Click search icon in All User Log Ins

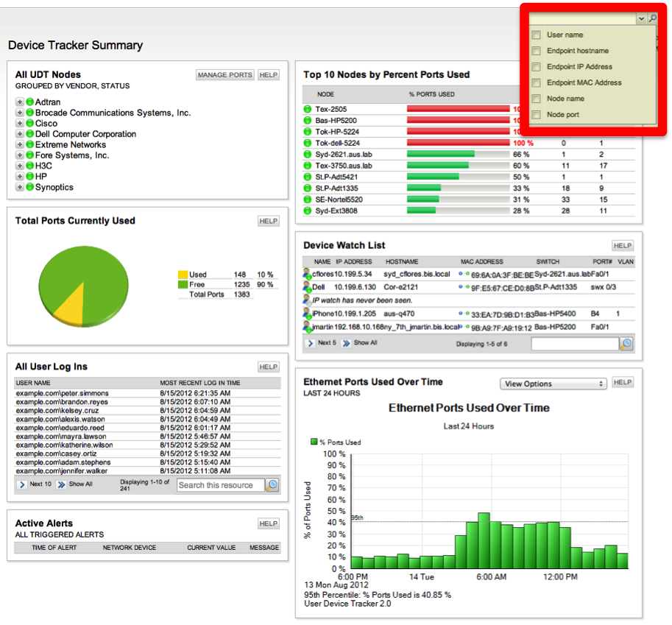272,485
